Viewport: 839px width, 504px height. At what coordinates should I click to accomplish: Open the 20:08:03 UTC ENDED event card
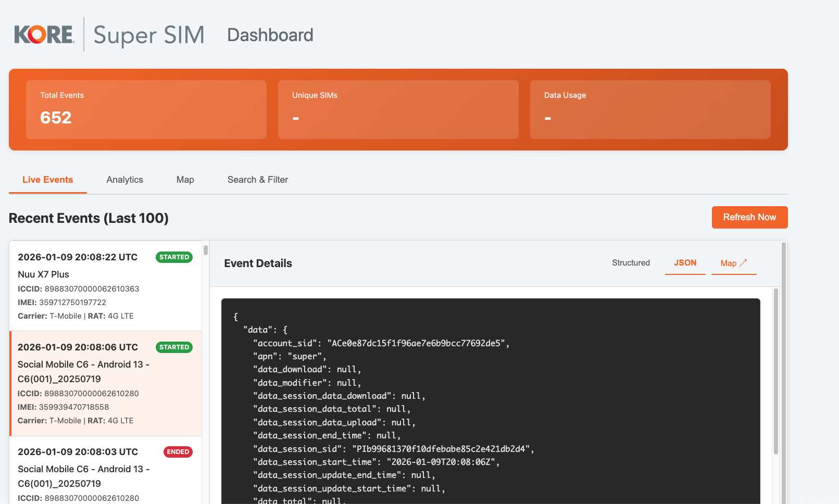(x=105, y=470)
